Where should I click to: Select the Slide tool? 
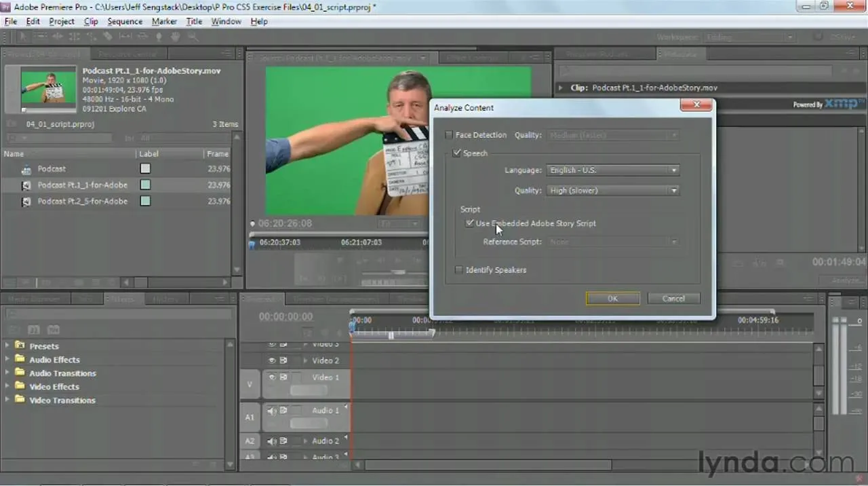[142, 37]
